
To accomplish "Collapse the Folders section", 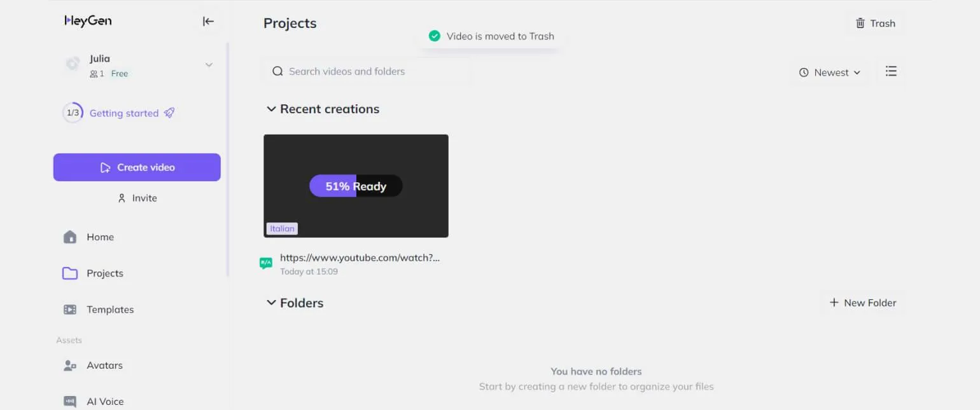I will point(272,303).
